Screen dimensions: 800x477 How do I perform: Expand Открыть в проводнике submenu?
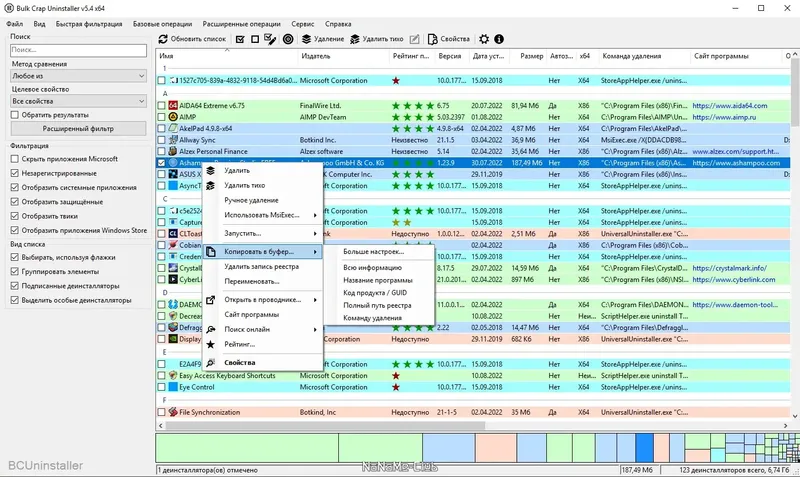[263, 299]
